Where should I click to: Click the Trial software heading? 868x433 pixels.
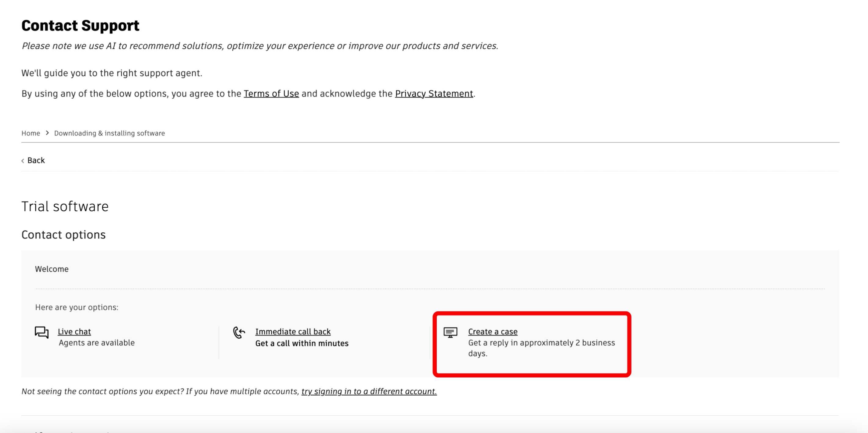[x=65, y=206]
